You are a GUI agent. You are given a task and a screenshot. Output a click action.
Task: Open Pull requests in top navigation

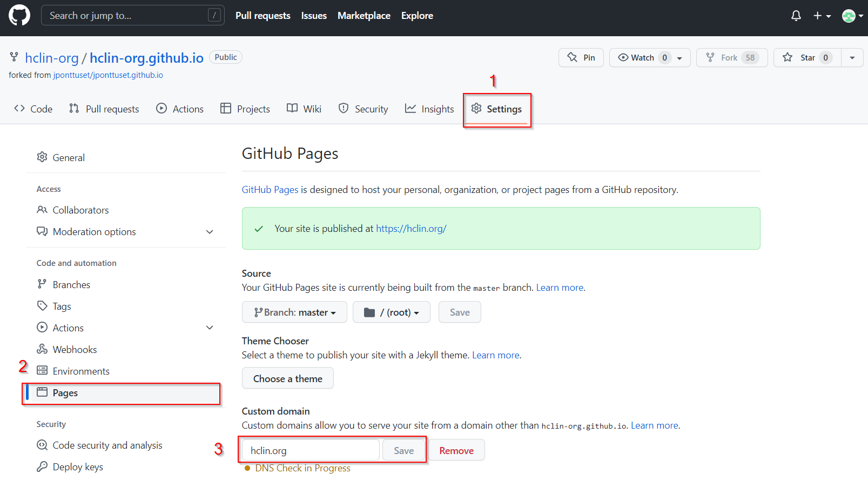tap(263, 16)
